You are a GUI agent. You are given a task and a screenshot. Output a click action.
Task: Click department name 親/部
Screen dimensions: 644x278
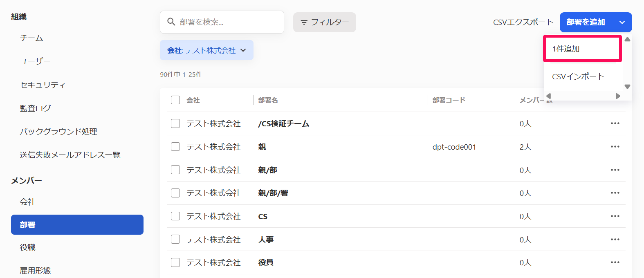(267, 170)
